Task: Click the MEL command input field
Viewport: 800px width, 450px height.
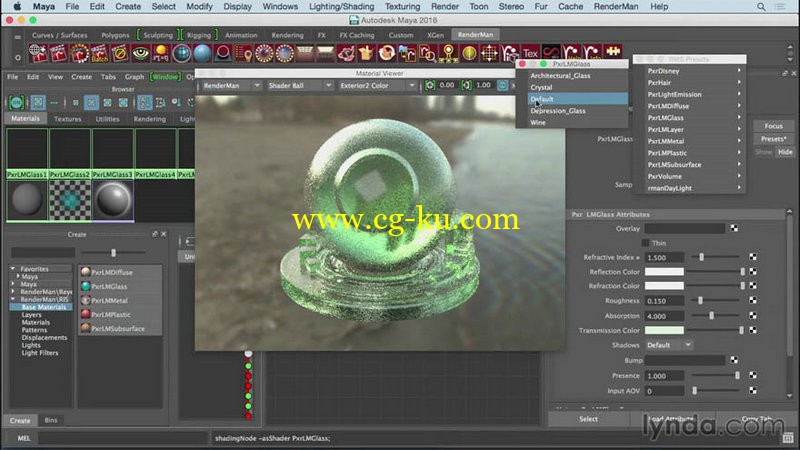Action: coord(123,438)
